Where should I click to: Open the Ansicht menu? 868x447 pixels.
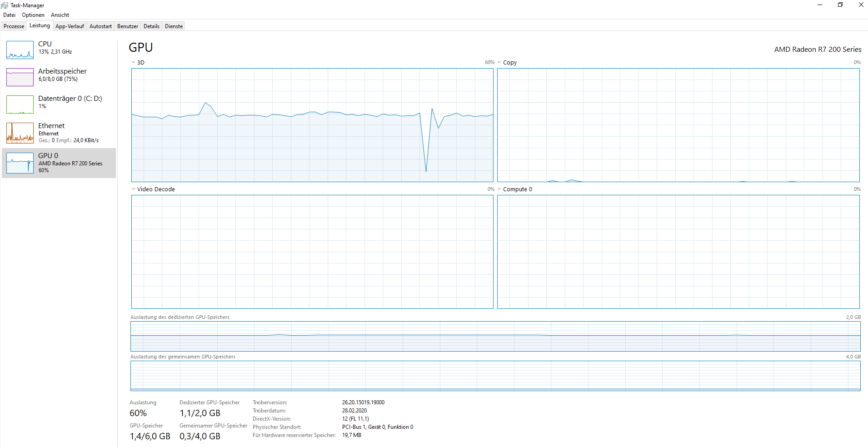point(60,15)
